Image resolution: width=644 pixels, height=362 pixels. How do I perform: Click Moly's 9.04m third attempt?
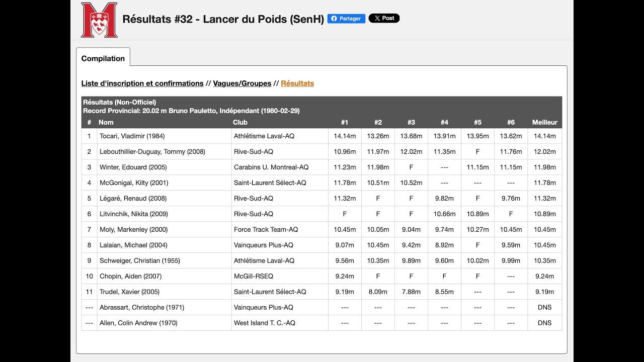[411, 230]
